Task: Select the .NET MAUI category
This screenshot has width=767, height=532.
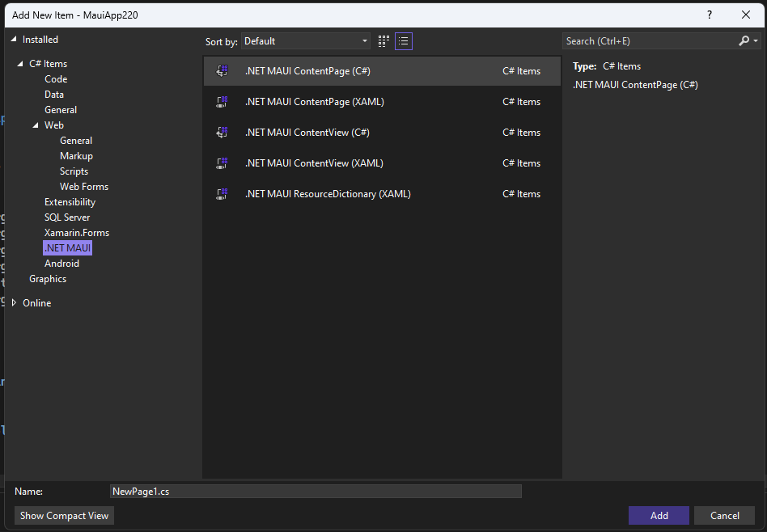Action: [67, 248]
